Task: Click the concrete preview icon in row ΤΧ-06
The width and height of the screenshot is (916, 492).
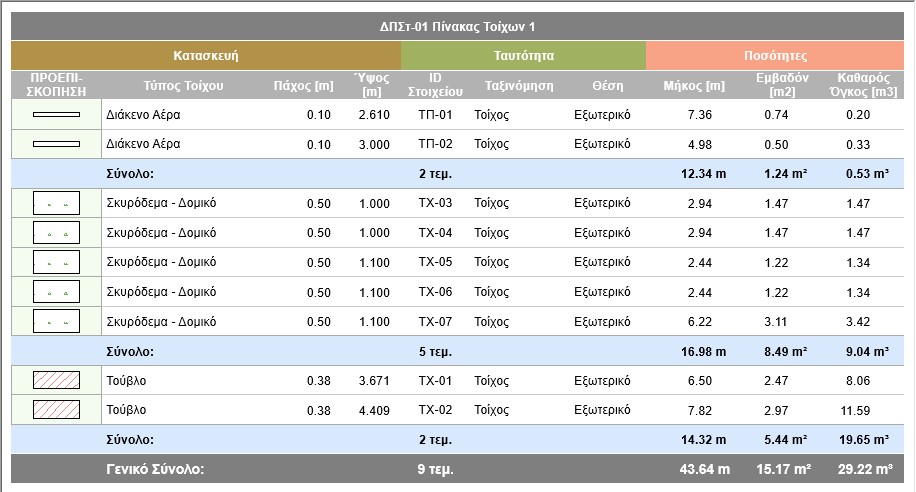Action: click(56, 293)
